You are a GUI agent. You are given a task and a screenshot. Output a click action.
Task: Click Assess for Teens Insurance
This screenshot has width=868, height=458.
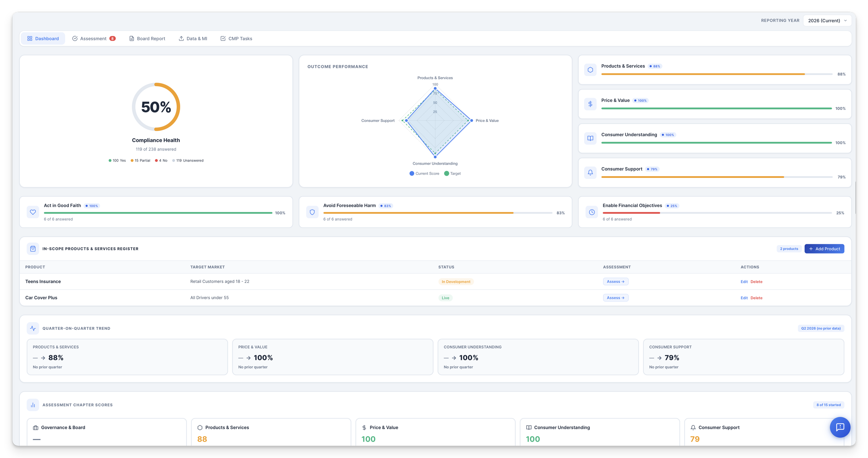point(615,282)
